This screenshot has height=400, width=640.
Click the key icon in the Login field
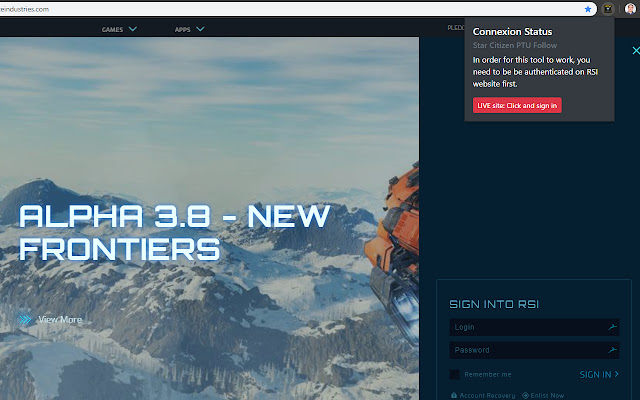pos(612,327)
